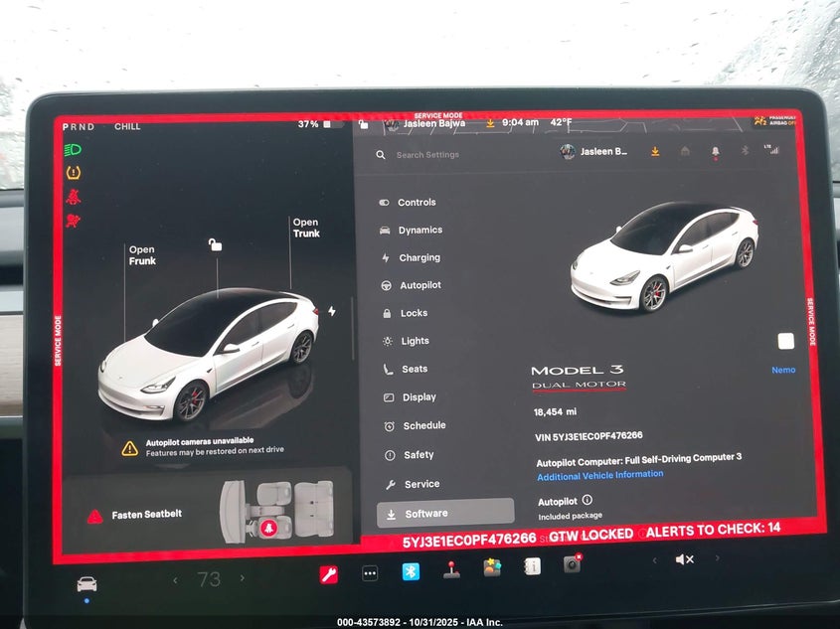The image size is (840, 629).
Task: Launch the arcade joystick app
Action: (x=451, y=570)
